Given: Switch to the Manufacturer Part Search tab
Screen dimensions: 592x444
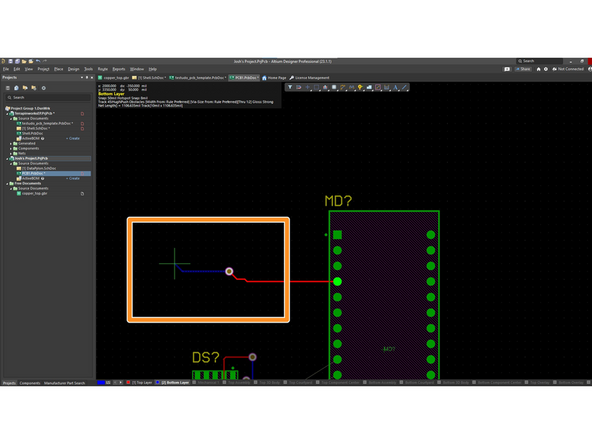Looking at the screenshot, I should (x=65, y=383).
